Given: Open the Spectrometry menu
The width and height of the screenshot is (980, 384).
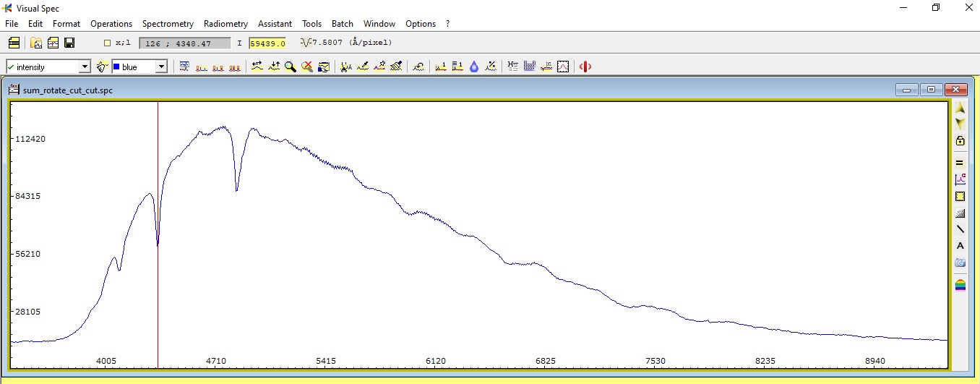Looking at the screenshot, I should pyautogui.click(x=168, y=24).
